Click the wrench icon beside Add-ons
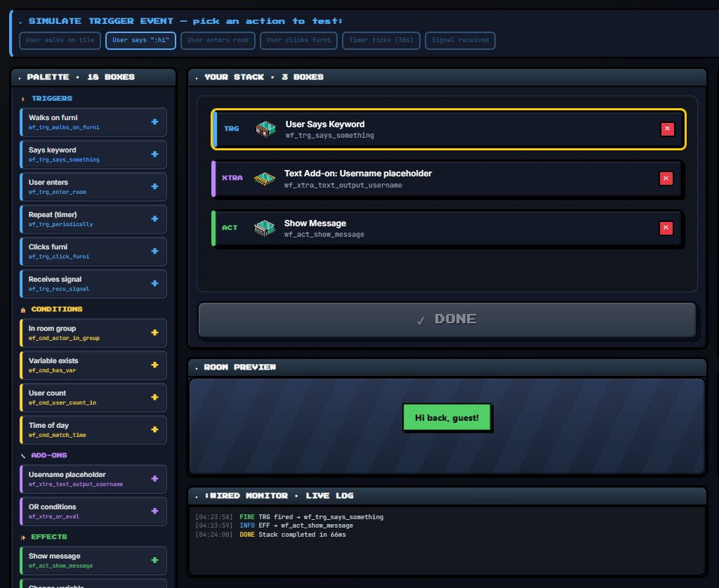This screenshot has width=719, height=588. tap(23, 456)
